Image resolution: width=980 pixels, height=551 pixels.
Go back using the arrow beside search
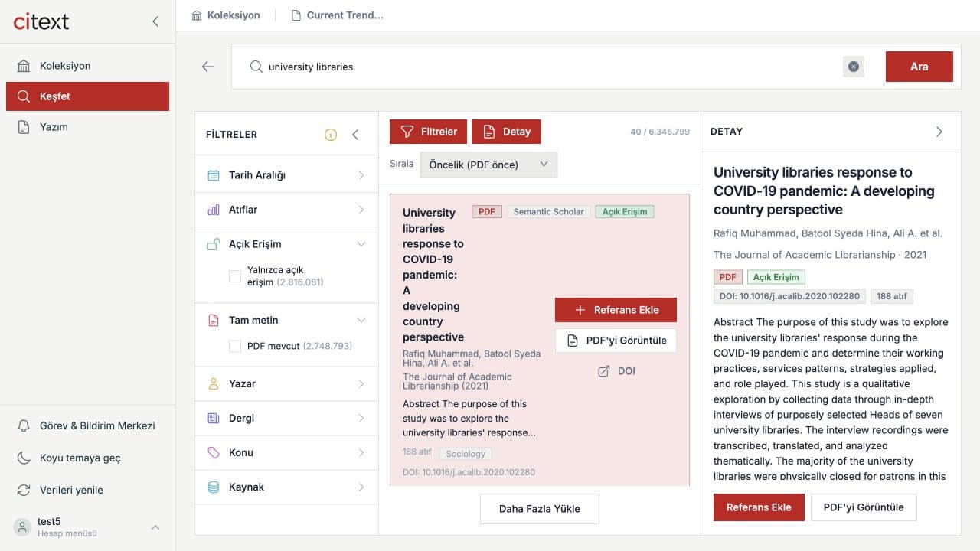[x=208, y=67]
